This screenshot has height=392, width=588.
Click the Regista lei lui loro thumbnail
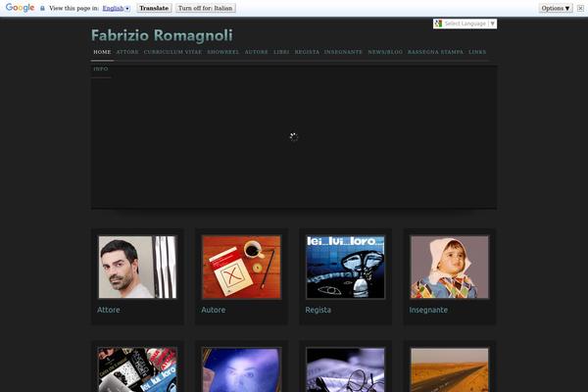tap(345, 268)
